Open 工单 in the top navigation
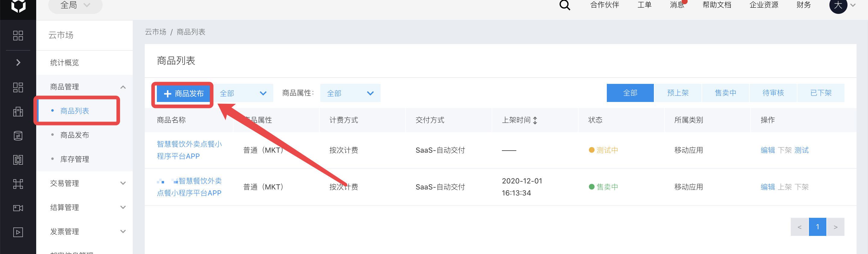 (x=644, y=5)
